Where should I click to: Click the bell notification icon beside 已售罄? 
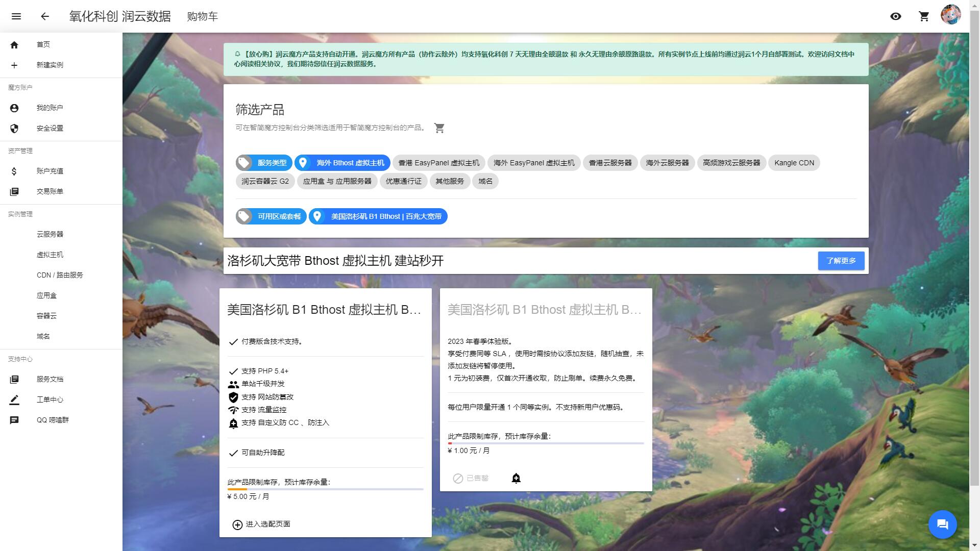[x=516, y=479]
